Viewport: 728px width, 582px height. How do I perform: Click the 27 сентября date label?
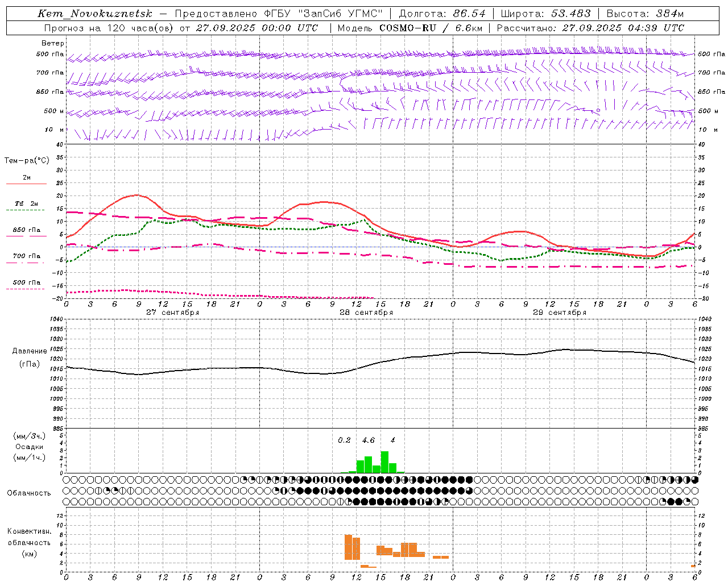(x=172, y=313)
